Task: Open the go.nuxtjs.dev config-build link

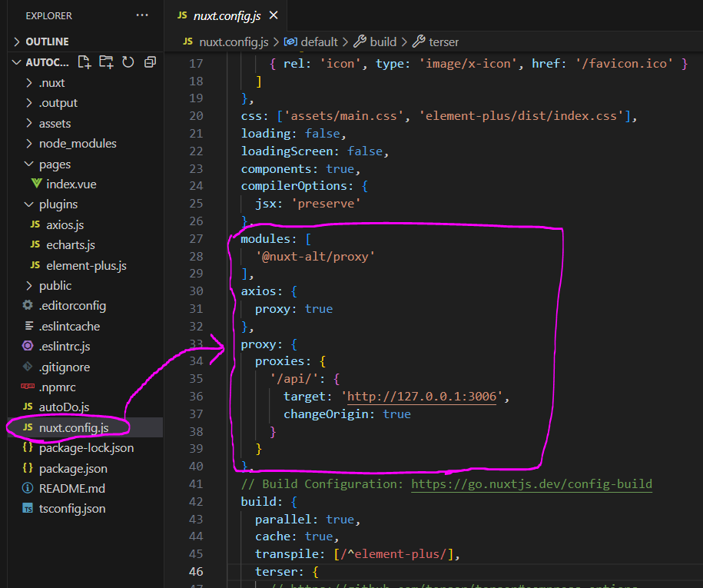Action: (x=531, y=484)
